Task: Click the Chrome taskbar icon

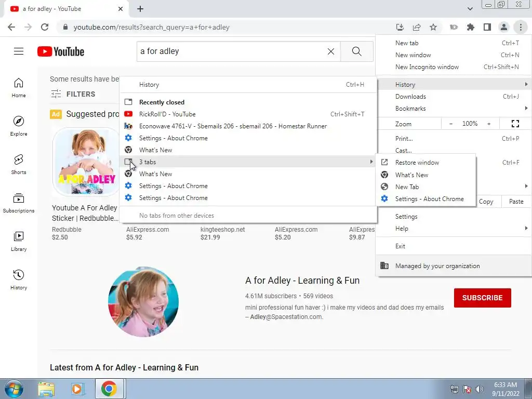Action: pyautogui.click(x=109, y=389)
